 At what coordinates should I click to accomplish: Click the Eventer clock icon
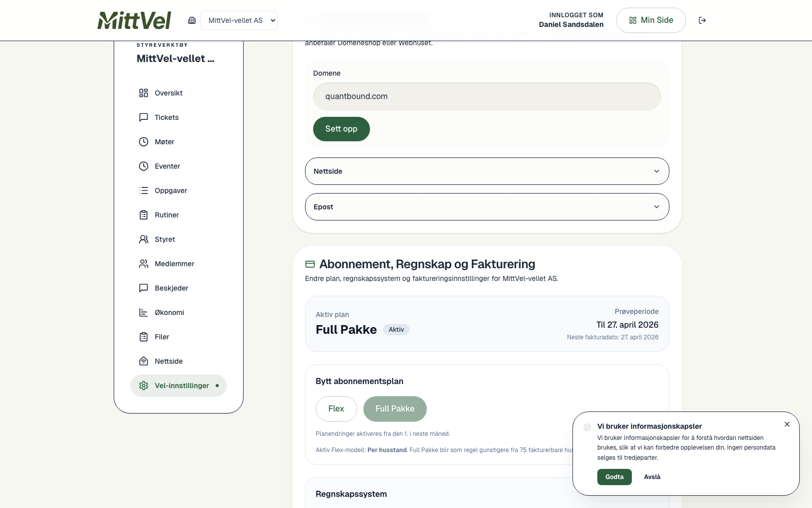[144, 166]
